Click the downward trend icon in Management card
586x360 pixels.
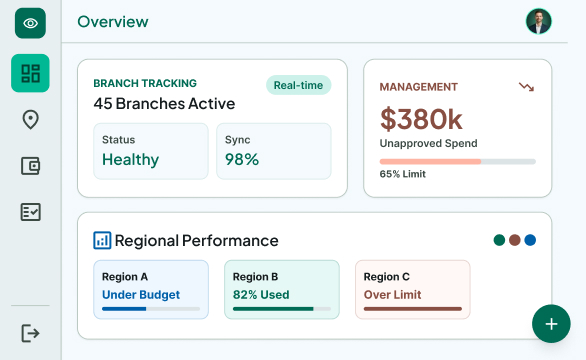(x=526, y=87)
